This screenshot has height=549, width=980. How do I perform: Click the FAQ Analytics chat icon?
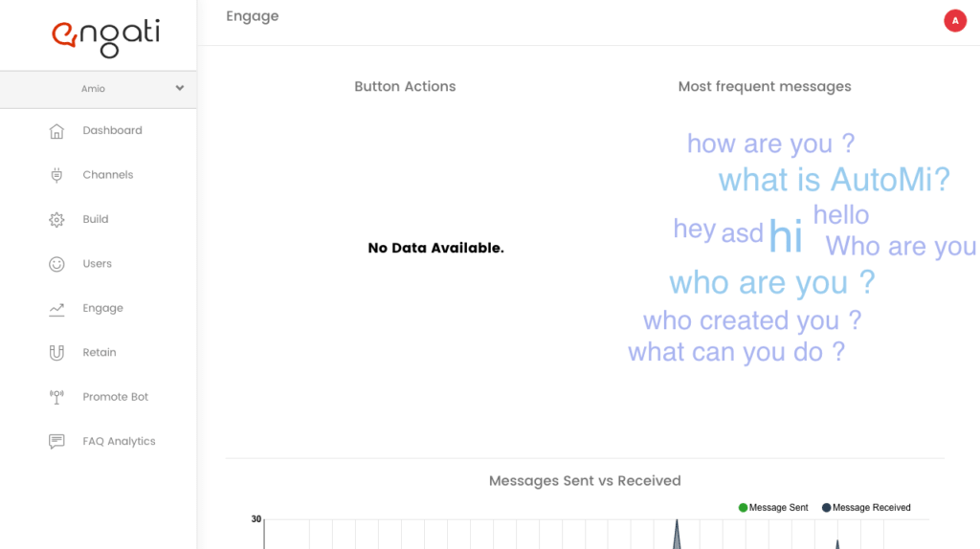point(56,442)
